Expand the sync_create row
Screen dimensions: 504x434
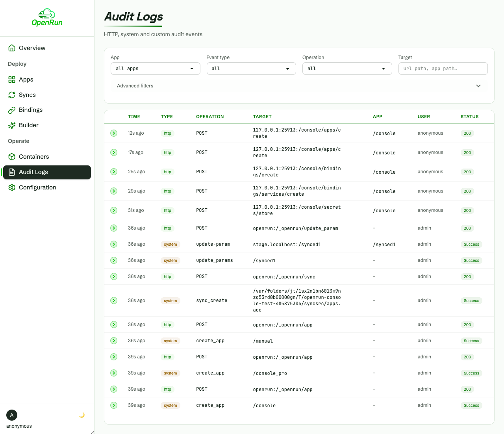[114, 300]
